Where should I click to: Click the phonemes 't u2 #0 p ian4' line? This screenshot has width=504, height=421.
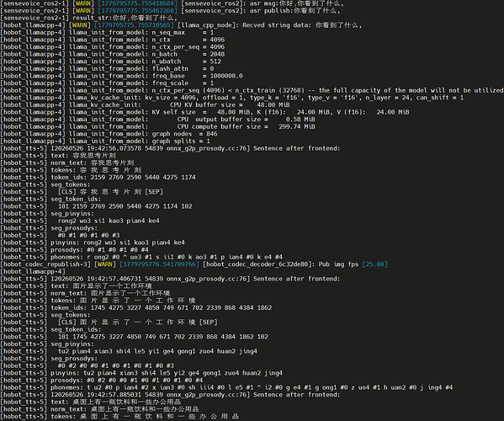pos(226,387)
